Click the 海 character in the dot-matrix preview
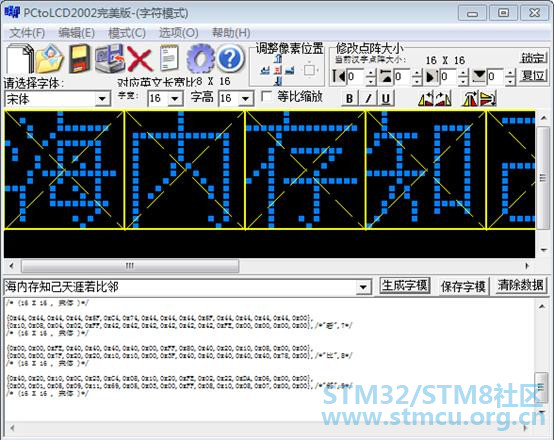Viewport: 554px width, 440px height. pyautogui.click(x=64, y=170)
